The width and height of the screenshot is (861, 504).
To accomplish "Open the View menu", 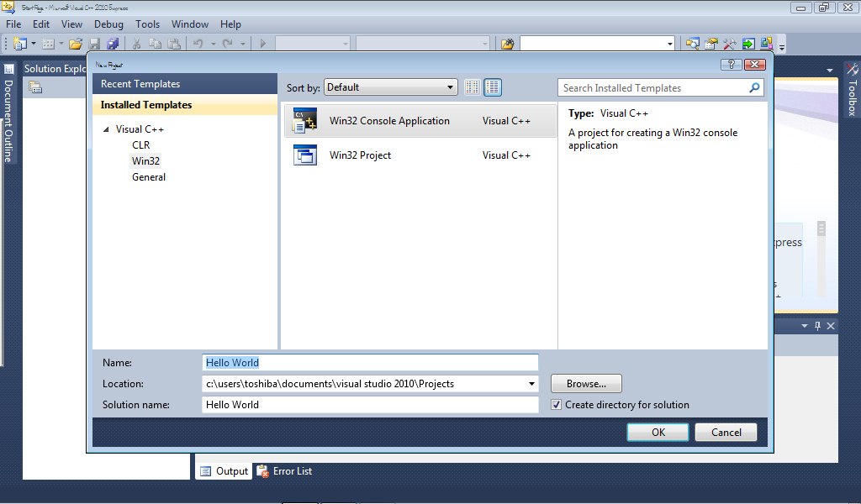I will pyautogui.click(x=71, y=24).
